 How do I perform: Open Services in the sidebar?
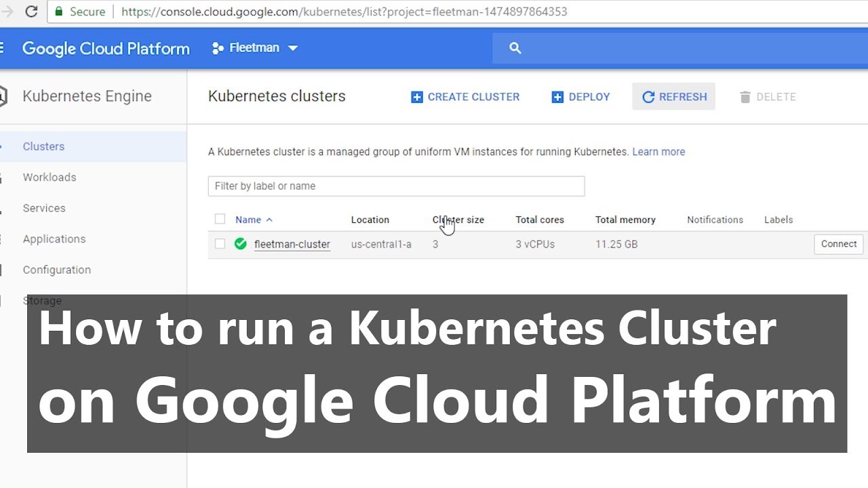[x=44, y=208]
